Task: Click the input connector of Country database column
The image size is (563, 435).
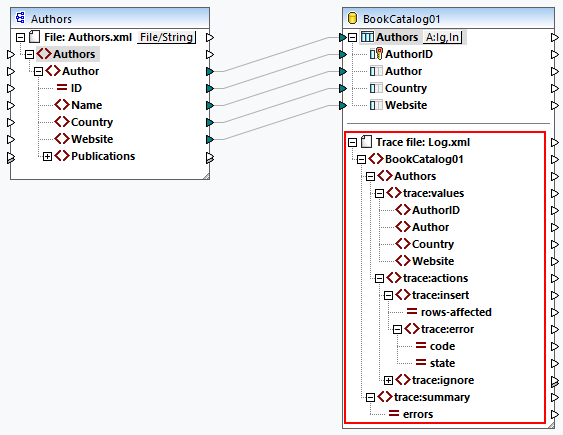Action: point(343,88)
